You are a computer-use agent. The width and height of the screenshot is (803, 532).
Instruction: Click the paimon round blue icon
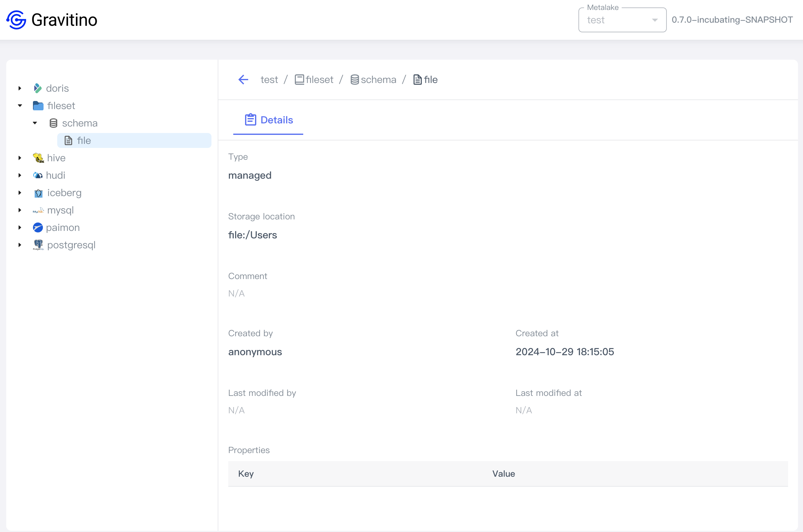(38, 228)
